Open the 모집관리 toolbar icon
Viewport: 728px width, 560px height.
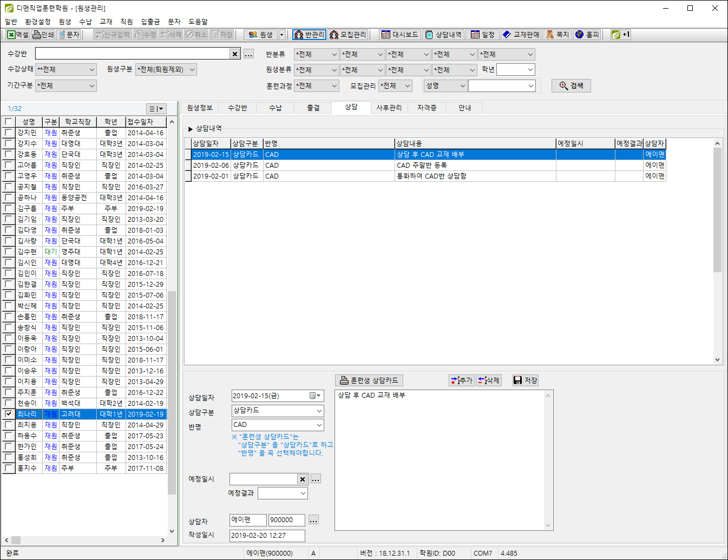click(348, 35)
